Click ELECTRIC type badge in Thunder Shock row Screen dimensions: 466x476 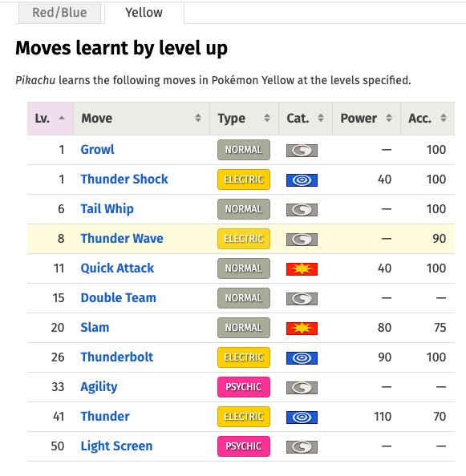click(x=244, y=180)
